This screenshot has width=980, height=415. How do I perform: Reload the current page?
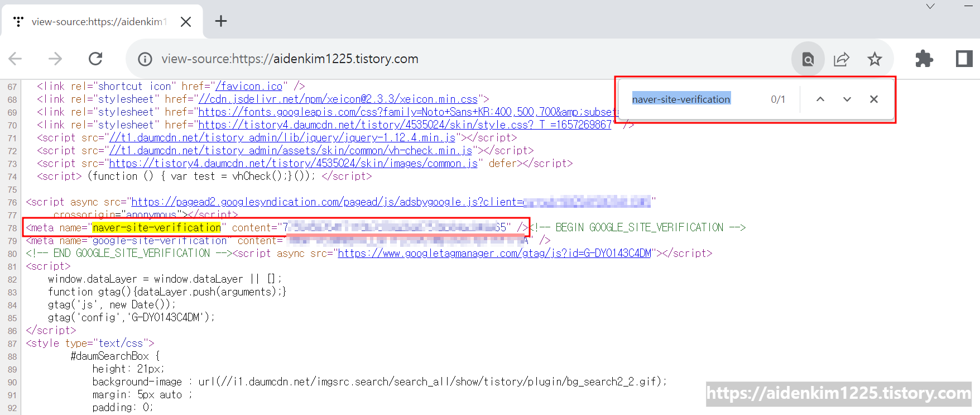click(x=95, y=59)
